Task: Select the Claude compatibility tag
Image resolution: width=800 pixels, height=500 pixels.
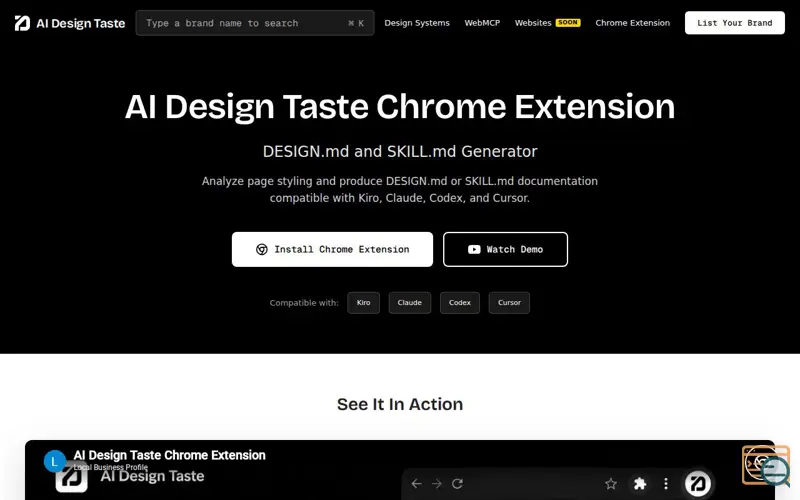Action: (x=410, y=303)
